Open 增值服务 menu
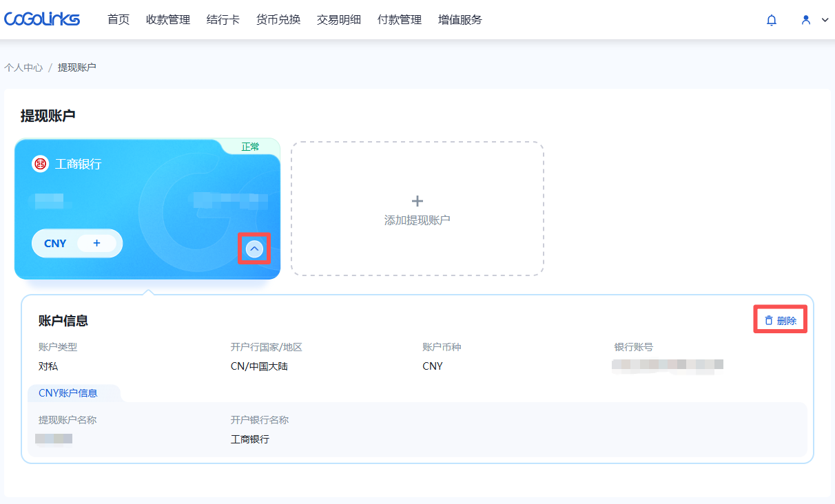This screenshot has height=504, width=835. click(460, 20)
